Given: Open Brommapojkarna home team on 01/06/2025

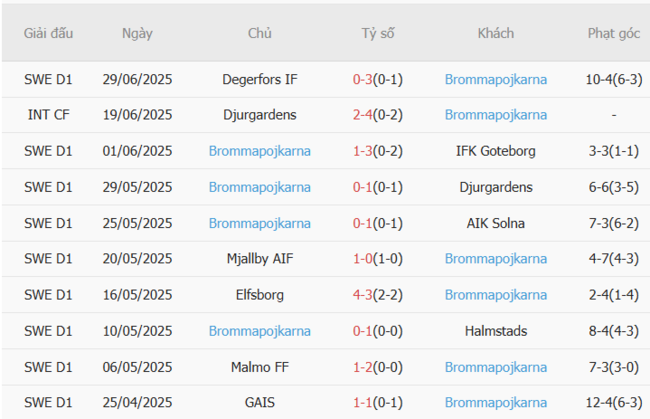Looking at the screenshot, I should (259, 151).
